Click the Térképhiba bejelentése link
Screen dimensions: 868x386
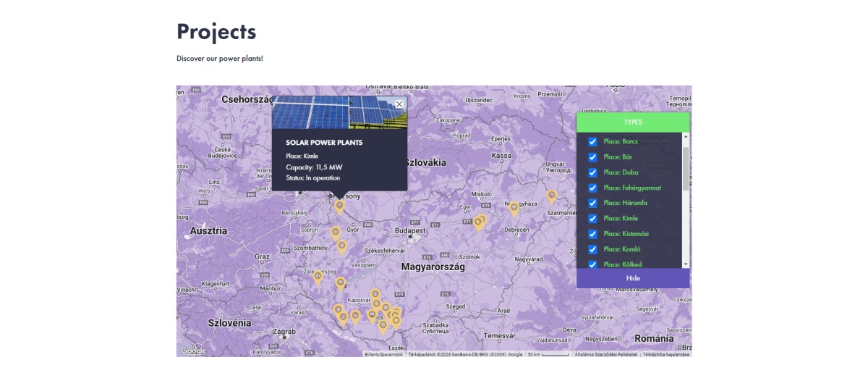pos(666,354)
